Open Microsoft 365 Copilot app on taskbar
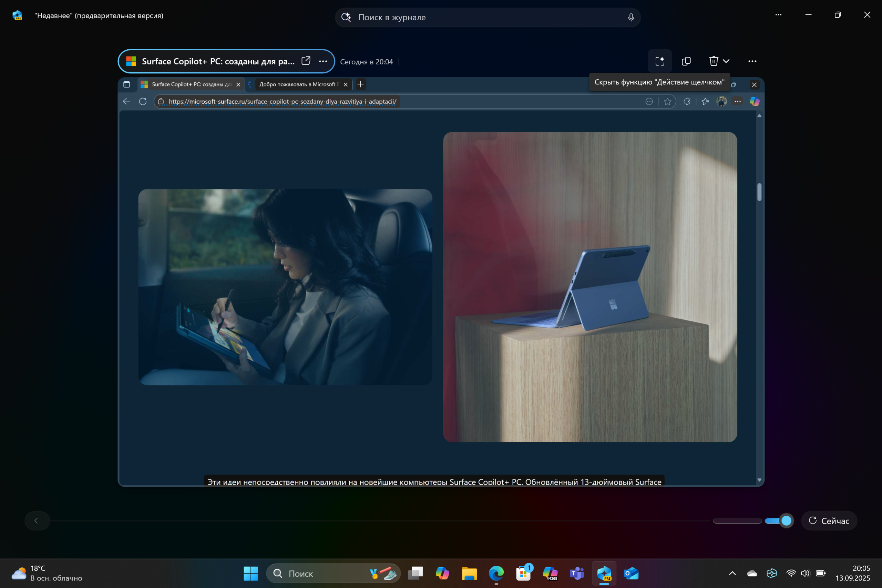This screenshot has height=588, width=882. (550, 574)
